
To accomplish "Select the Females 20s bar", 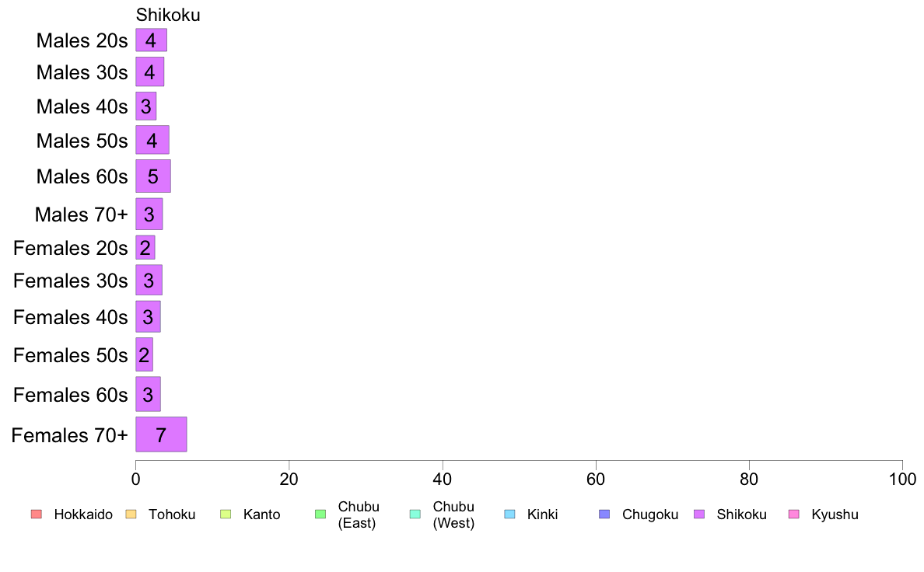I will click(x=145, y=247).
